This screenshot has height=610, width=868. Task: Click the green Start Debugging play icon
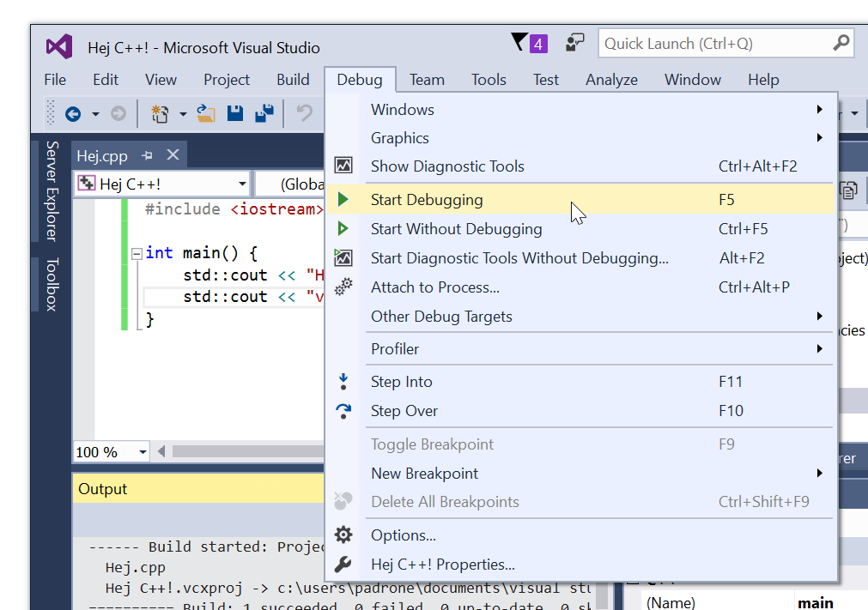[343, 199]
